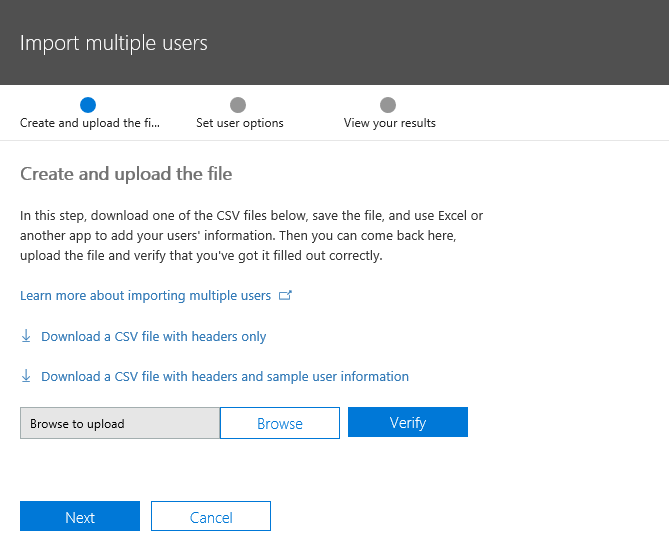Go to the View your results step label
The width and height of the screenshot is (669, 560).
coord(390,123)
